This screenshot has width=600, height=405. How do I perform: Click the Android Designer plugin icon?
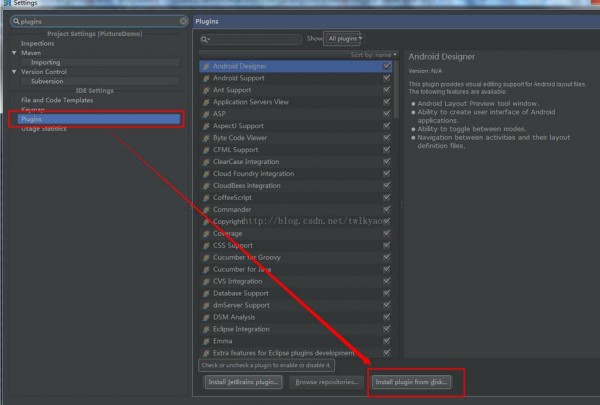206,66
